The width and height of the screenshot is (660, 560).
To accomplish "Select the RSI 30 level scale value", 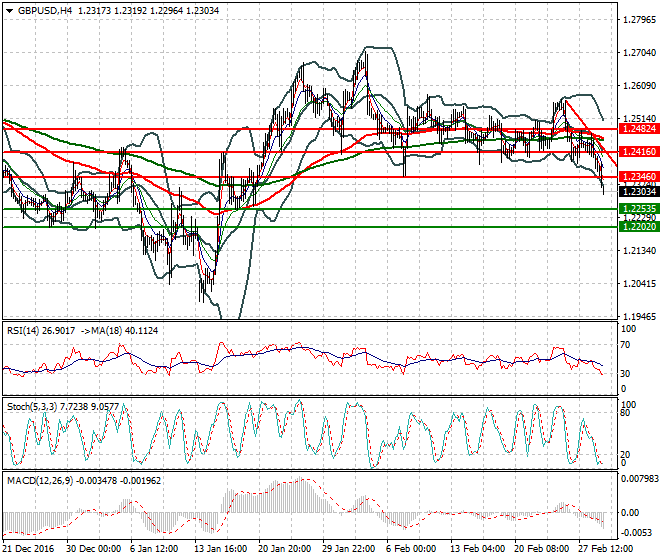I will pos(626,373).
